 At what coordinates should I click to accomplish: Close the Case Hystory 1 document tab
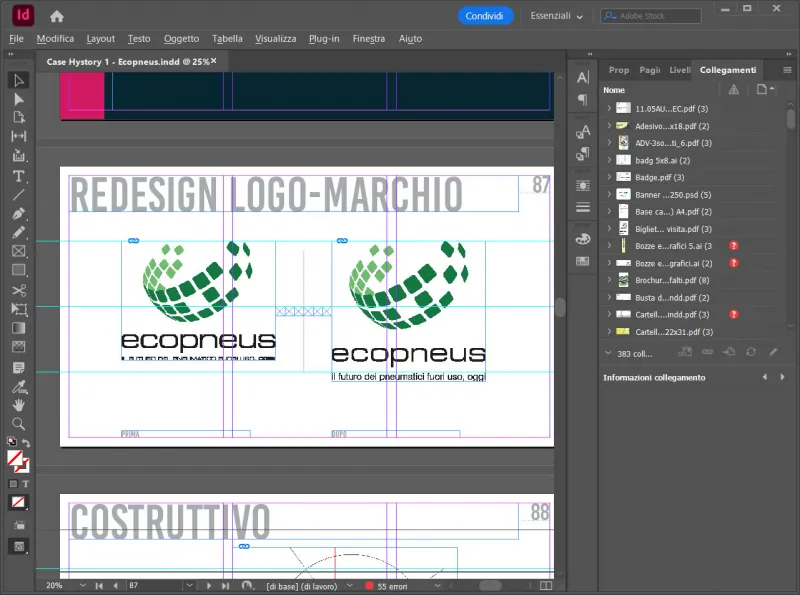214,61
